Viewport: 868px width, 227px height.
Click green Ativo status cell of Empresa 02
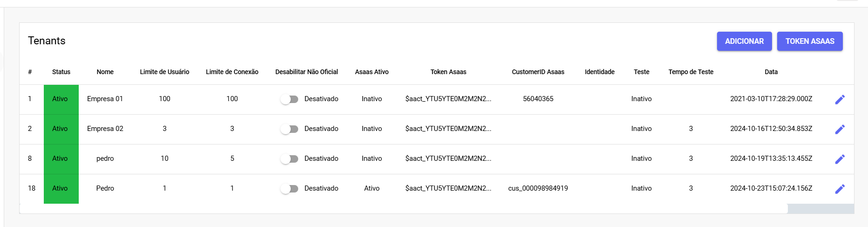pyautogui.click(x=61, y=129)
